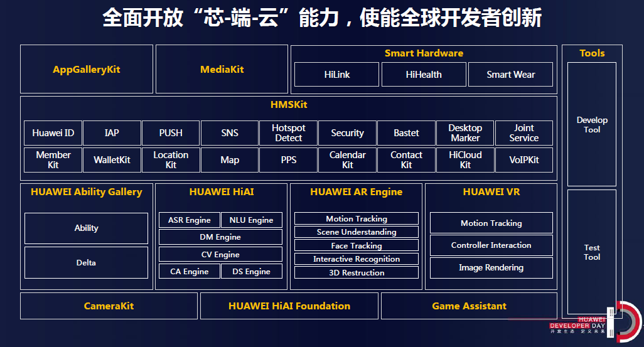
Task: Click the HUAWEI Ability Gallery heading
Action: (x=86, y=192)
